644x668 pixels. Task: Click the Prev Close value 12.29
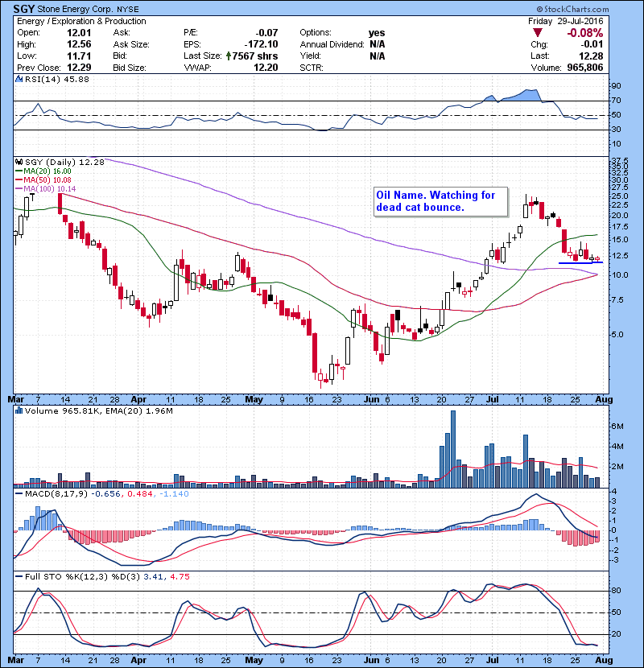(79, 68)
